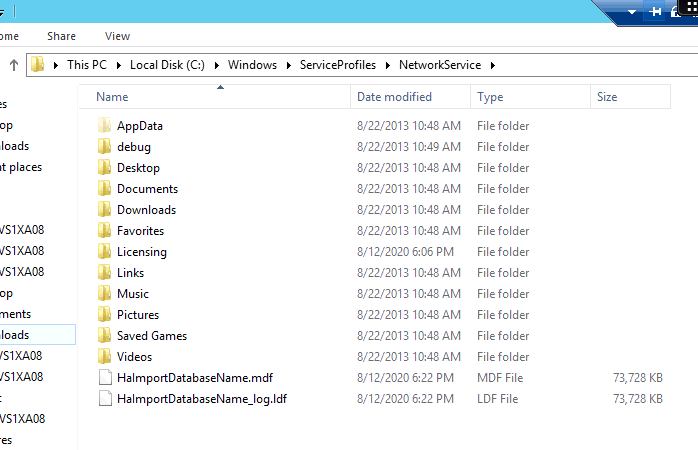698x450 pixels.
Task: Click the Licensing folder name
Action: (142, 252)
